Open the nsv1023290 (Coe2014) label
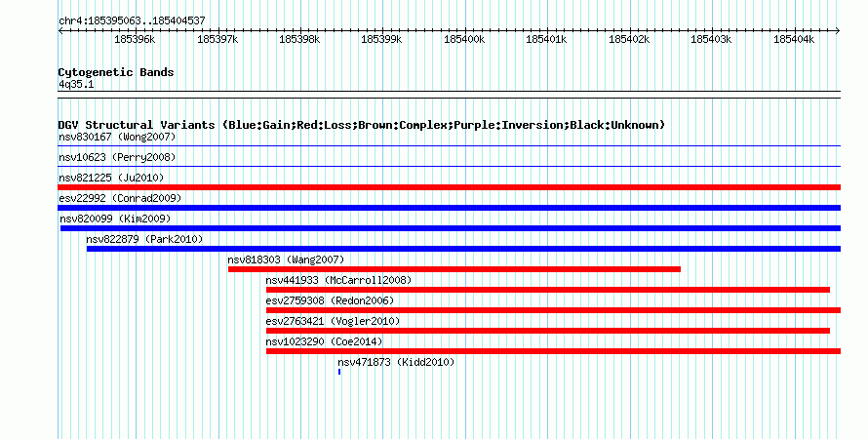The height and width of the screenshot is (439, 868). [324, 341]
